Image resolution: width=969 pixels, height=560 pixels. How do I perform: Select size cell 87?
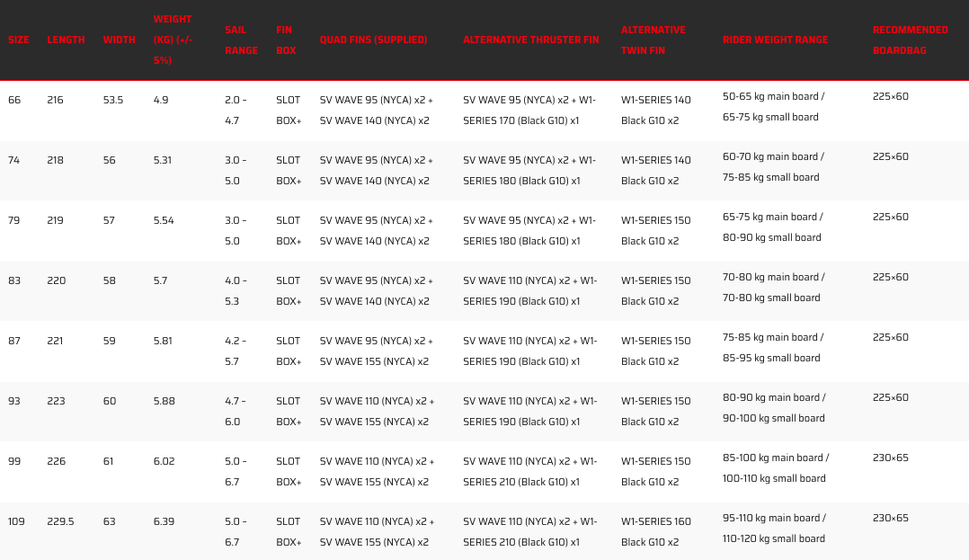[14, 341]
